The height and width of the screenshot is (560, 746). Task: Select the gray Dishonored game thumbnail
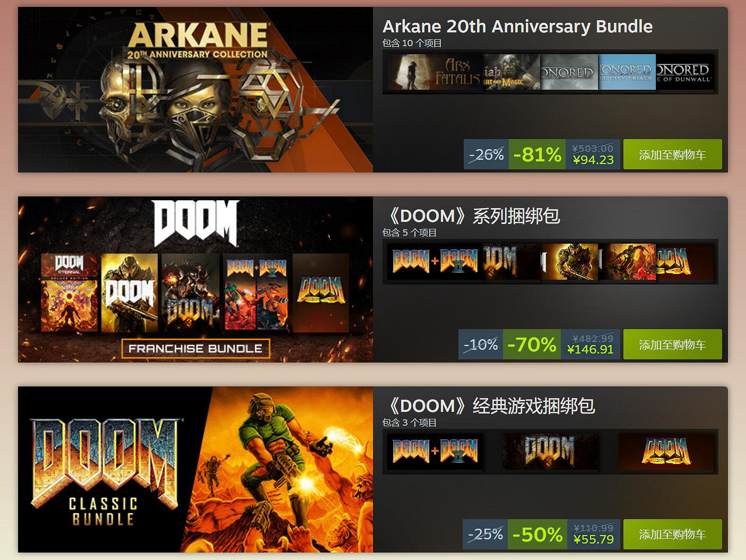[x=569, y=72]
